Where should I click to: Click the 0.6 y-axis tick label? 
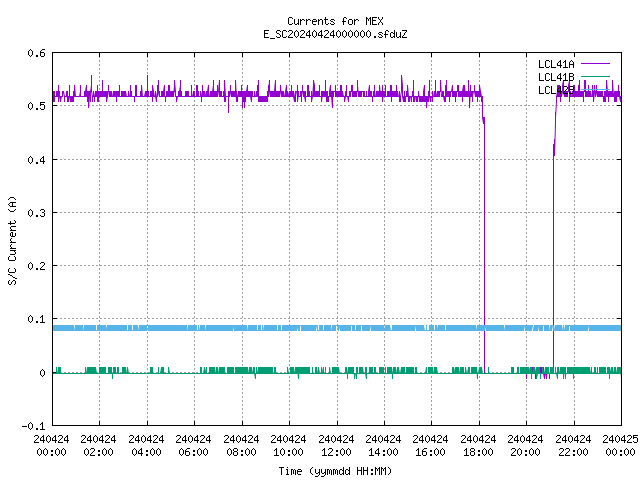tap(36, 53)
